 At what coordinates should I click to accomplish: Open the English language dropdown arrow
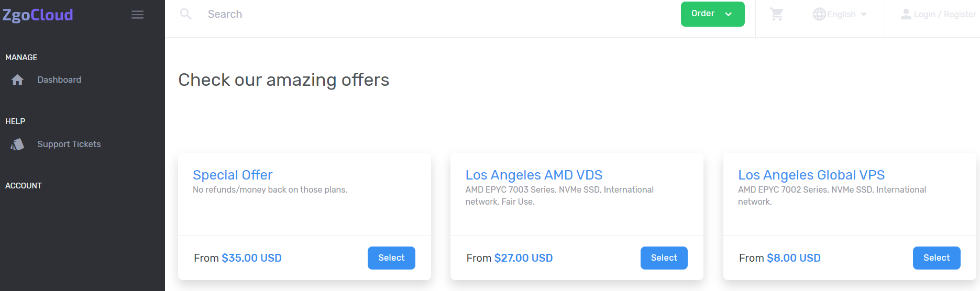click(x=864, y=14)
